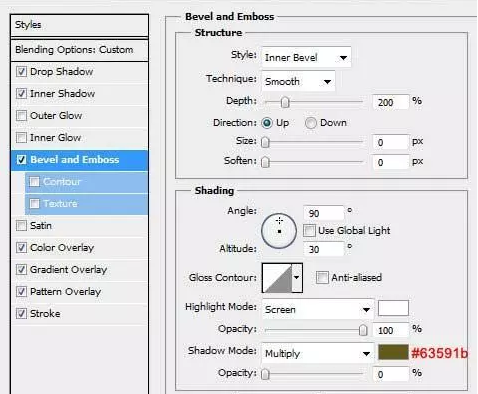Toggle the Drop Shadow checkbox
This screenshot has width=478, height=394.
tap(21, 72)
